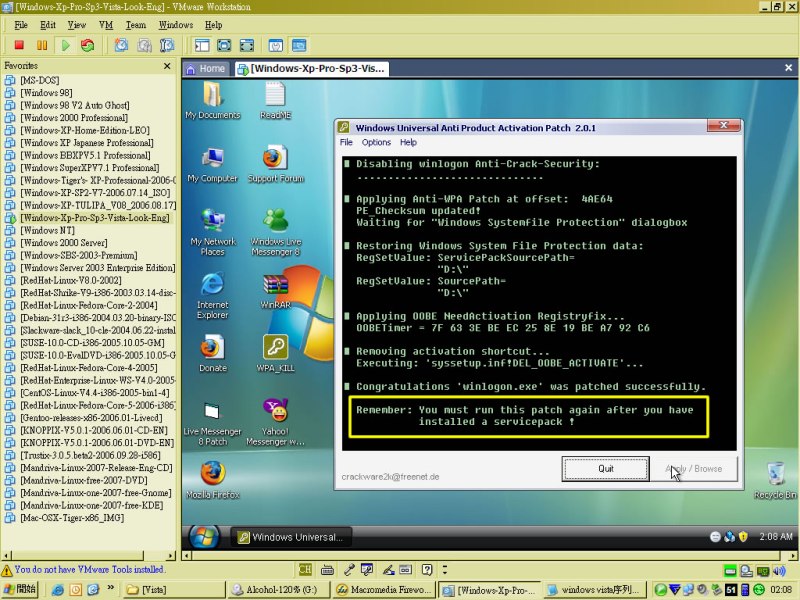Open the Support Forum desktop icon
This screenshot has height=600, width=800.
[276, 164]
